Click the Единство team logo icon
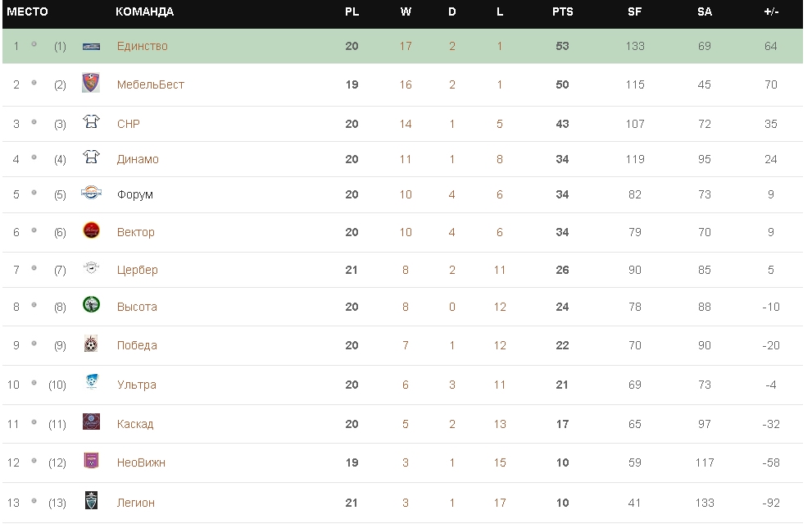Viewport: 812px width, 524px height. click(x=91, y=47)
